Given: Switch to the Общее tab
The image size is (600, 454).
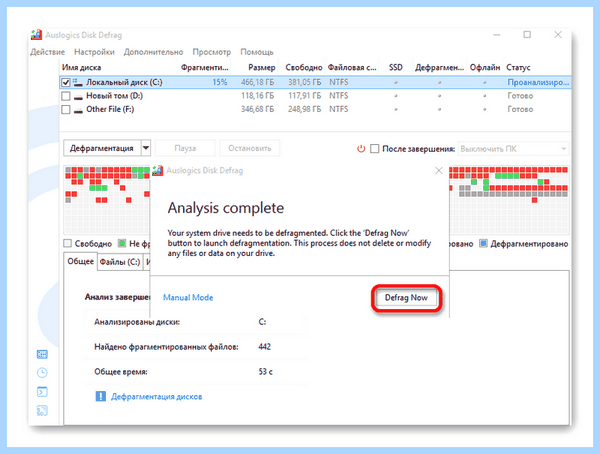Looking at the screenshot, I should click(80, 261).
